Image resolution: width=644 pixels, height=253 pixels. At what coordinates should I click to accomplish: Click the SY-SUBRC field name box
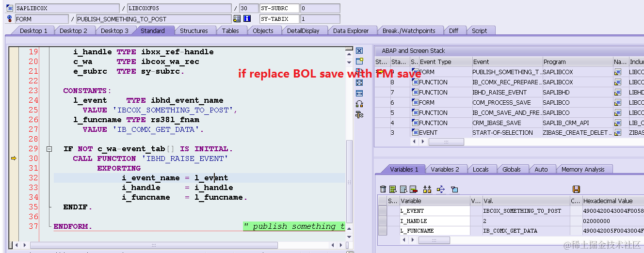click(x=279, y=8)
